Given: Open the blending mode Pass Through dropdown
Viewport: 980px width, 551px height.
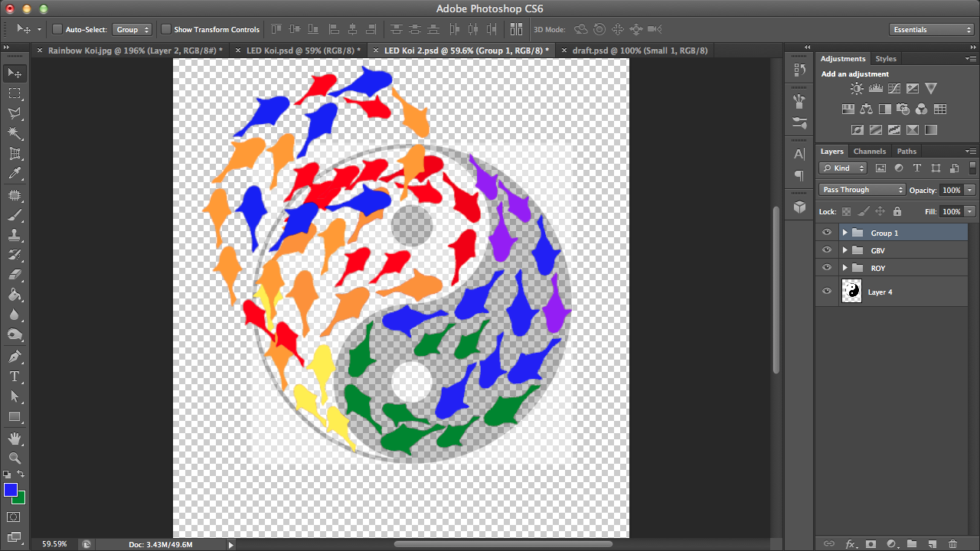Looking at the screenshot, I should (x=862, y=189).
